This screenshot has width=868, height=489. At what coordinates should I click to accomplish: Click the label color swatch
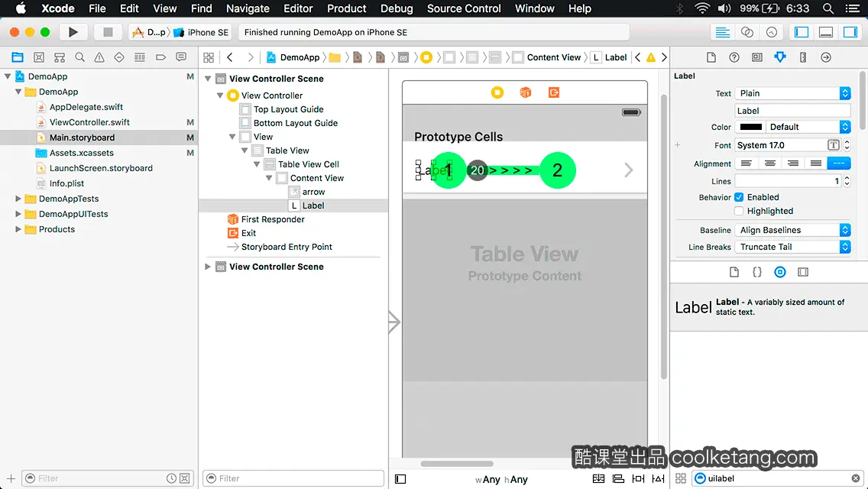[x=750, y=127]
